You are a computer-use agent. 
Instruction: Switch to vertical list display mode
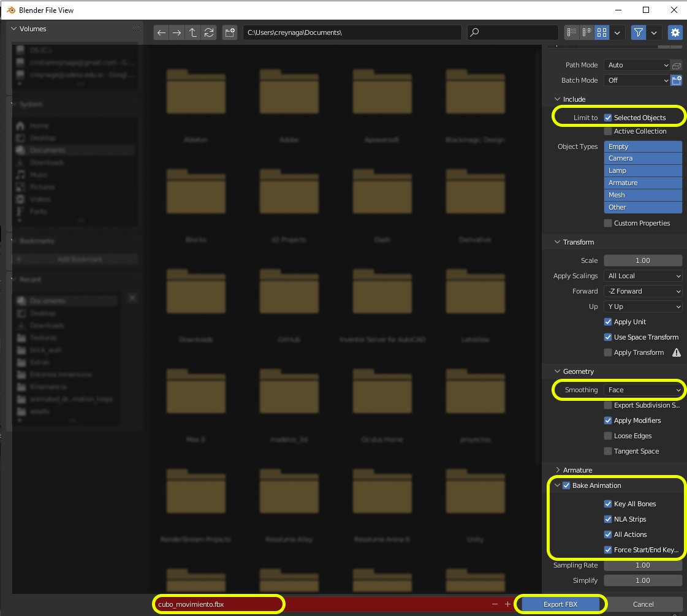572,32
